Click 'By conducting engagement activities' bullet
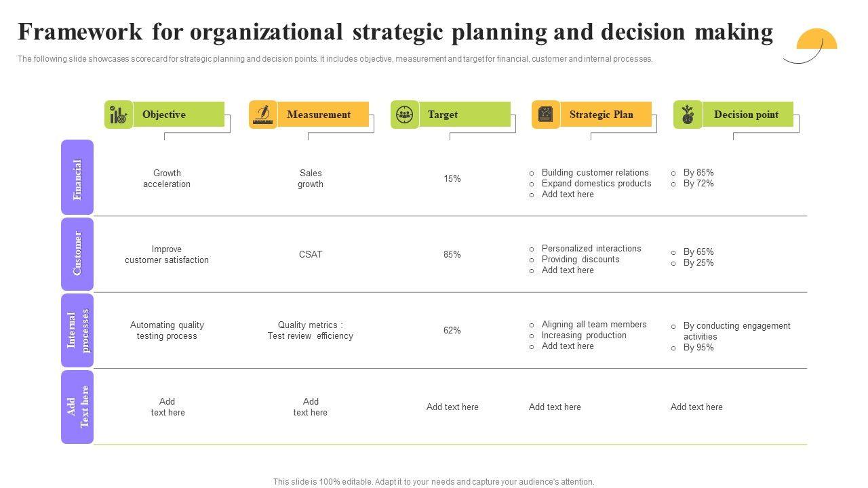Viewport: 868px width, 488px height. pos(736,331)
